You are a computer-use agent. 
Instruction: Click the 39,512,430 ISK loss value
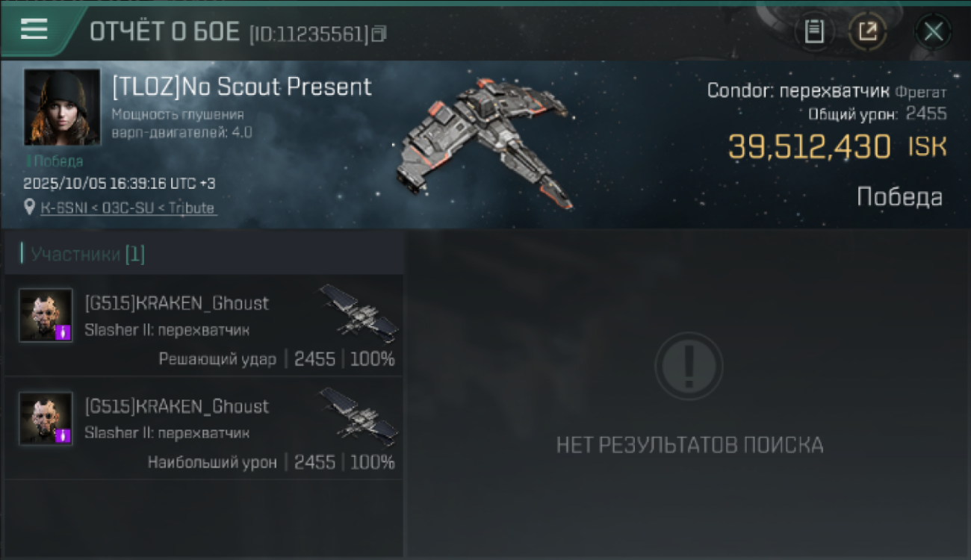(837, 147)
